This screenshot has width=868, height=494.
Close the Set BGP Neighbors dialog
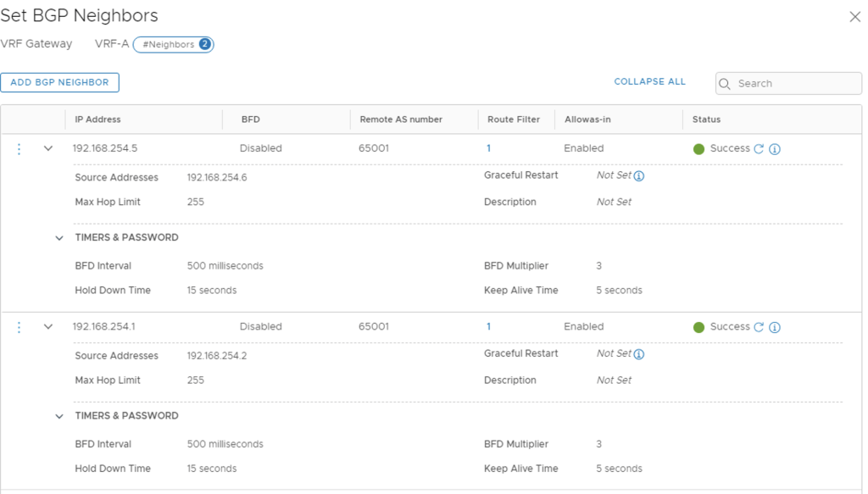point(854,17)
